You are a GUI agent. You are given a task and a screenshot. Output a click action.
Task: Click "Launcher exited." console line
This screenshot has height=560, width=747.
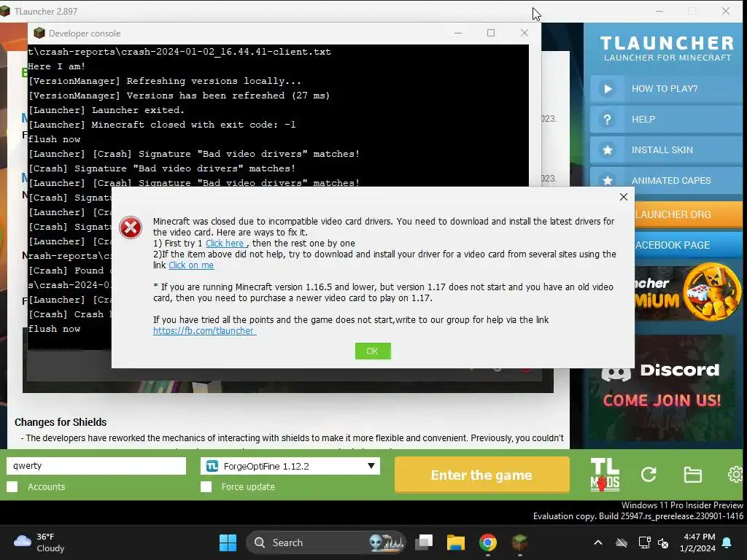[107, 110]
